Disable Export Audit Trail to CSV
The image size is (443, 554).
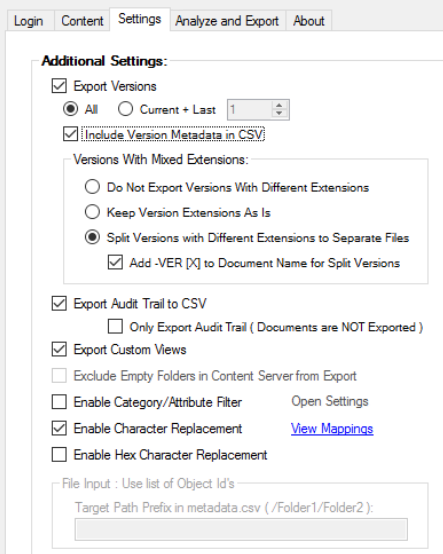59,303
